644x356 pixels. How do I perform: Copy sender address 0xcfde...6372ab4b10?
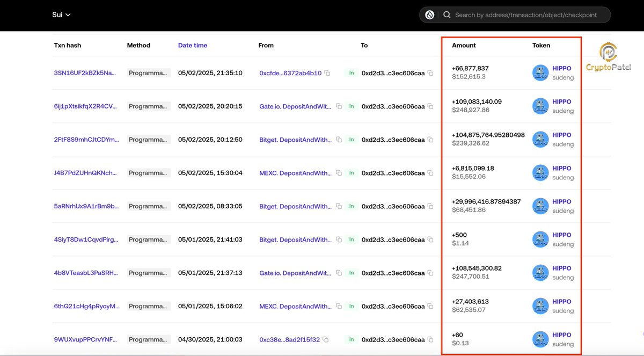[x=327, y=73]
